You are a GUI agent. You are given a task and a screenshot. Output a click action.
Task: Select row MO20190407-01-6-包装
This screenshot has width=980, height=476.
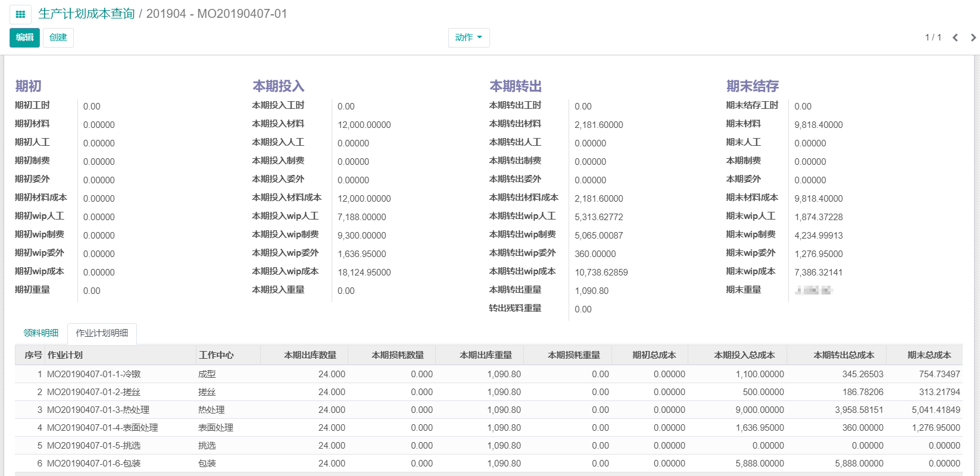pyautogui.click(x=93, y=464)
